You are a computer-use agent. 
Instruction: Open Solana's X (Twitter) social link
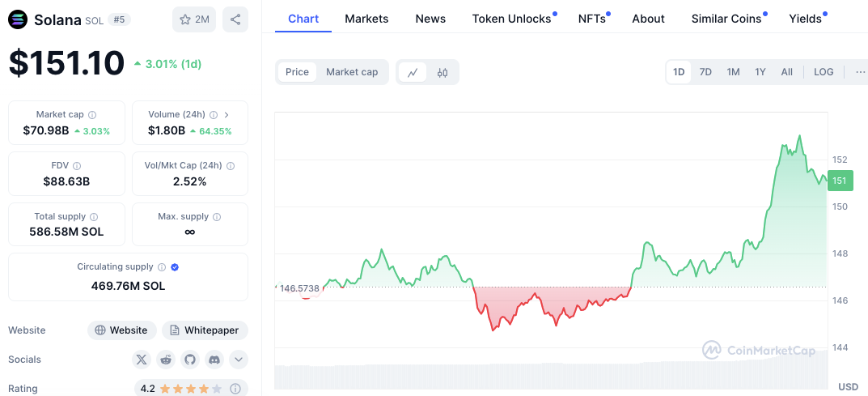(142, 360)
